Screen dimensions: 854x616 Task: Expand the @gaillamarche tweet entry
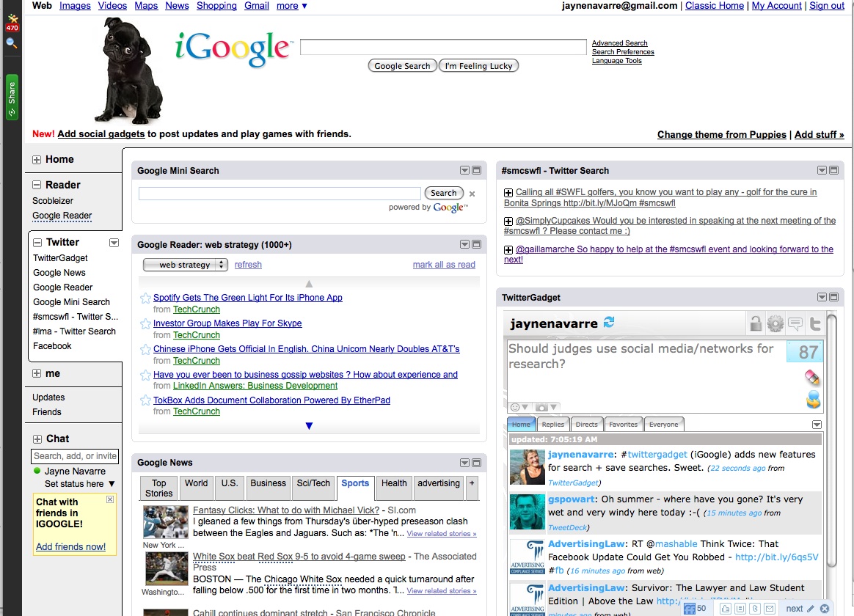508,250
